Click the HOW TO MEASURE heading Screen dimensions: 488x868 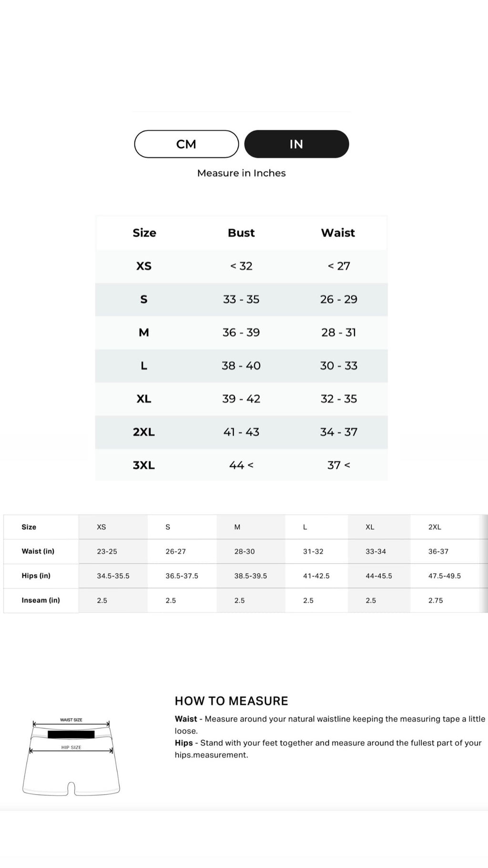232,701
